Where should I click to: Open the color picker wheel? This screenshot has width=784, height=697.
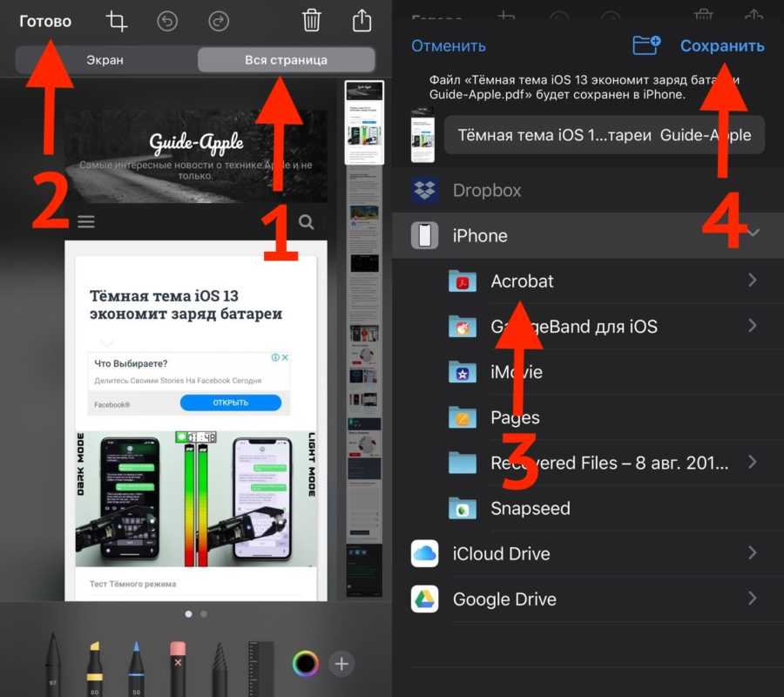(305, 664)
